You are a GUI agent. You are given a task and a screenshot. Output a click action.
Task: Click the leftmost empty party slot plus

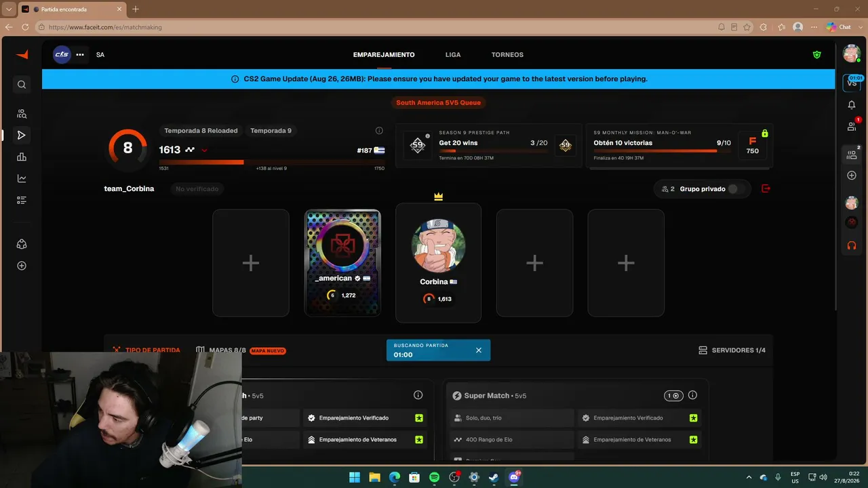251,263
